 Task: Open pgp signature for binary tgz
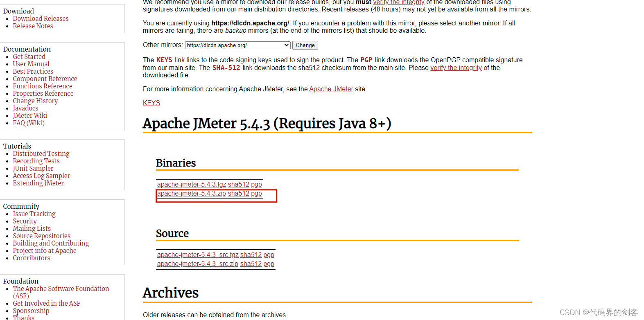point(256,185)
